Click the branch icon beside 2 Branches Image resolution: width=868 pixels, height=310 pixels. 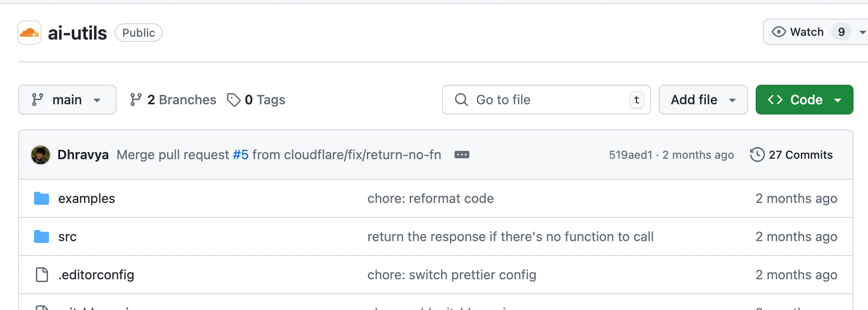click(x=136, y=100)
